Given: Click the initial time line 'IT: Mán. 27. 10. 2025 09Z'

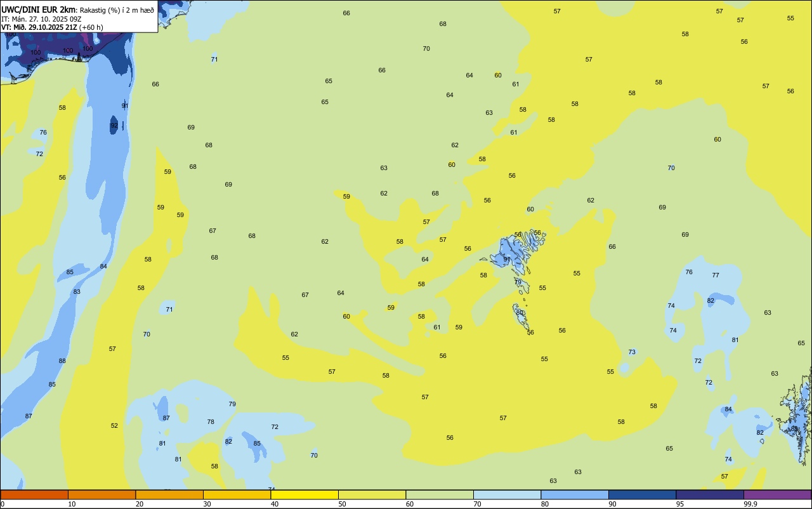Looking at the screenshot, I should [41, 19].
